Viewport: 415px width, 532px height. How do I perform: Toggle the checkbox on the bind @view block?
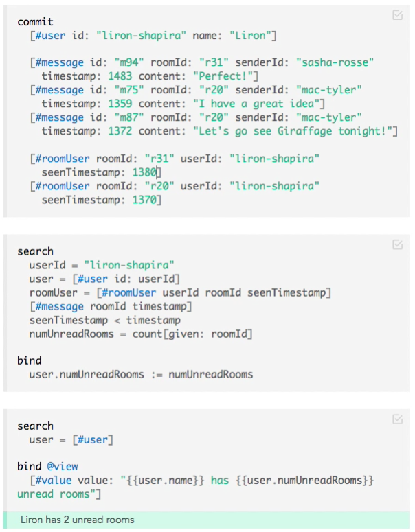click(397, 419)
